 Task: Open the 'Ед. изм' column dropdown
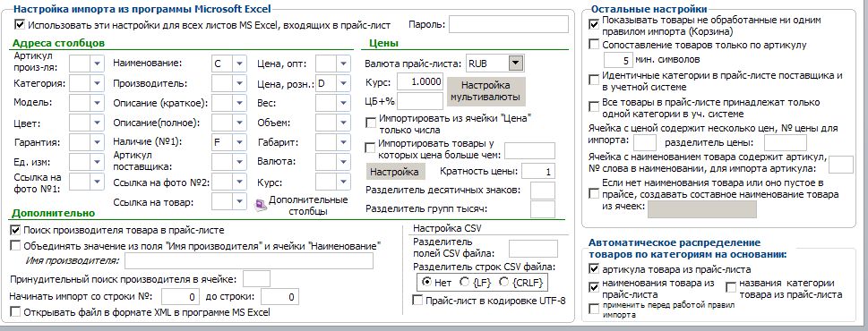pyautogui.click(x=97, y=163)
